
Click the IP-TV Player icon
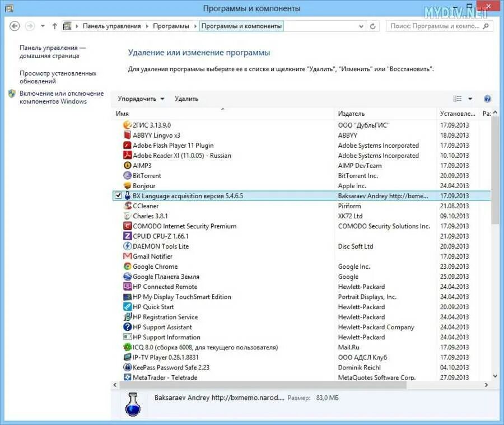pyautogui.click(x=128, y=357)
